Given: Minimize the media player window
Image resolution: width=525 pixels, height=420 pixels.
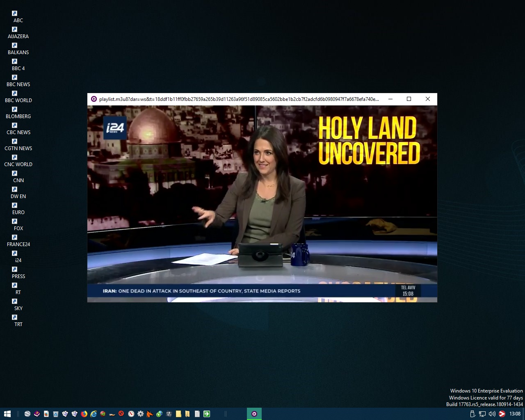Looking at the screenshot, I should 390,99.
